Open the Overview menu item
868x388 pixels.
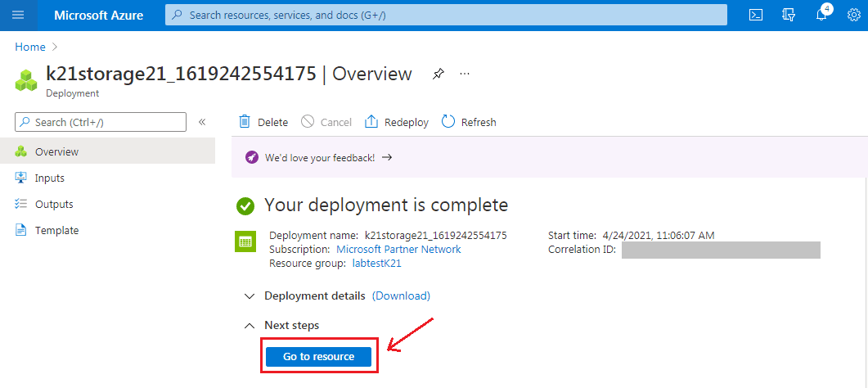[107, 151]
